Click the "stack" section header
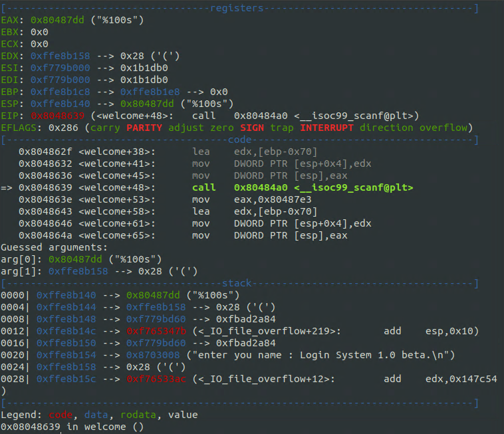Viewport: 504px width, 434px height. tap(237, 283)
